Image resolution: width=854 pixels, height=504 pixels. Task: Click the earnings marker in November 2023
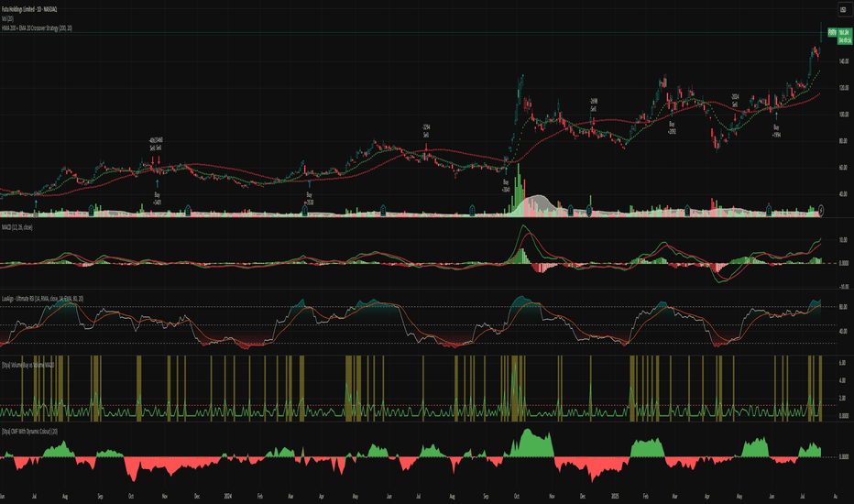tap(188, 211)
